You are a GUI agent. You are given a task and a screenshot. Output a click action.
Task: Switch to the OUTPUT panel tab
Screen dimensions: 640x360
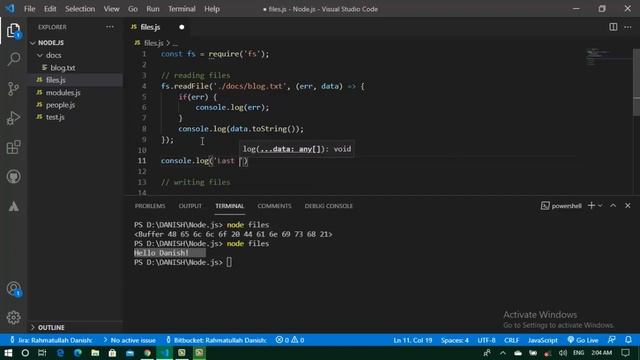point(190,206)
